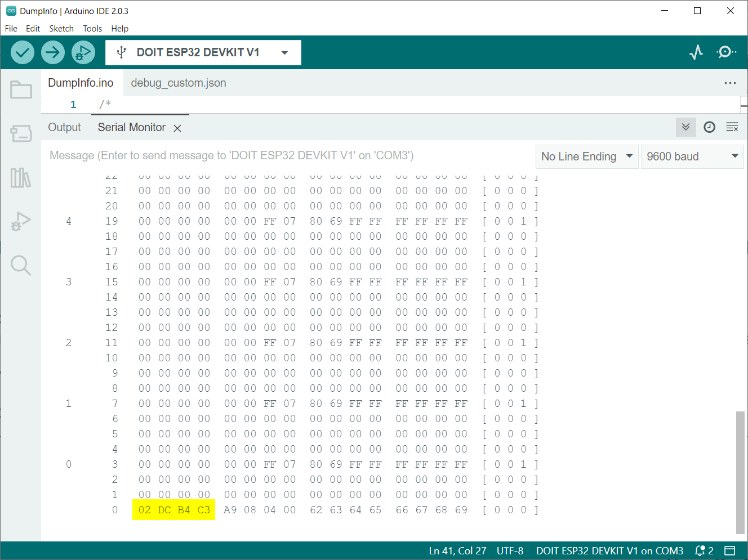This screenshot has width=748, height=560.
Task: Open the Boards Manager in the sidebar
Action: [21, 133]
